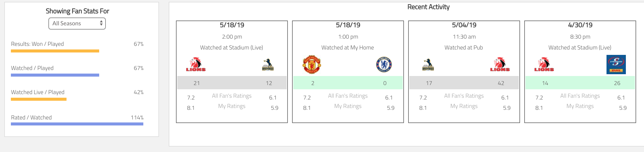
Task: Click the Results: Won / Played progress bar
Action: coord(55,51)
